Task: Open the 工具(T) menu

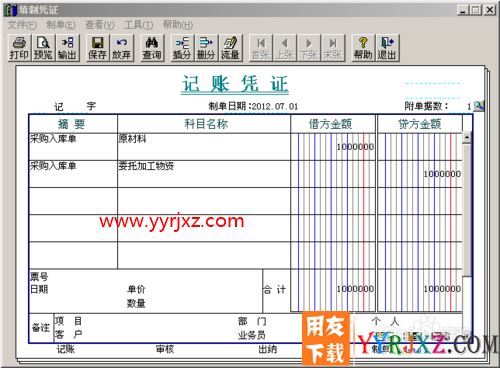Action: click(139, 25)
